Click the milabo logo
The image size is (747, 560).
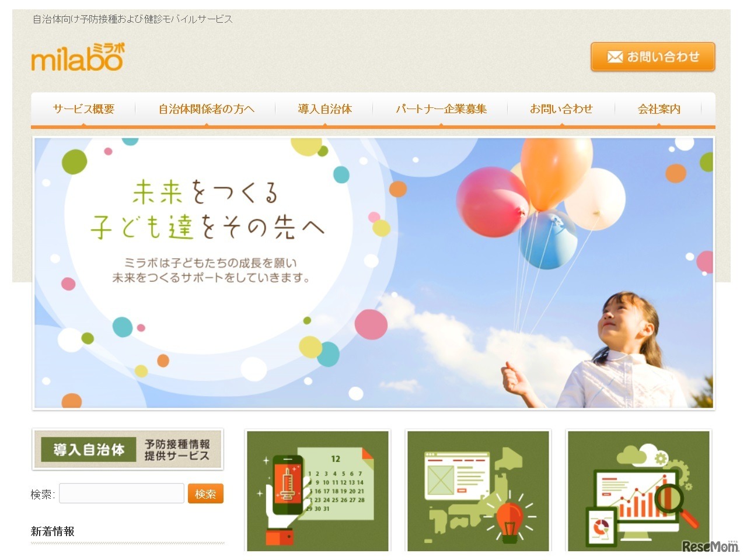(77, 57)
